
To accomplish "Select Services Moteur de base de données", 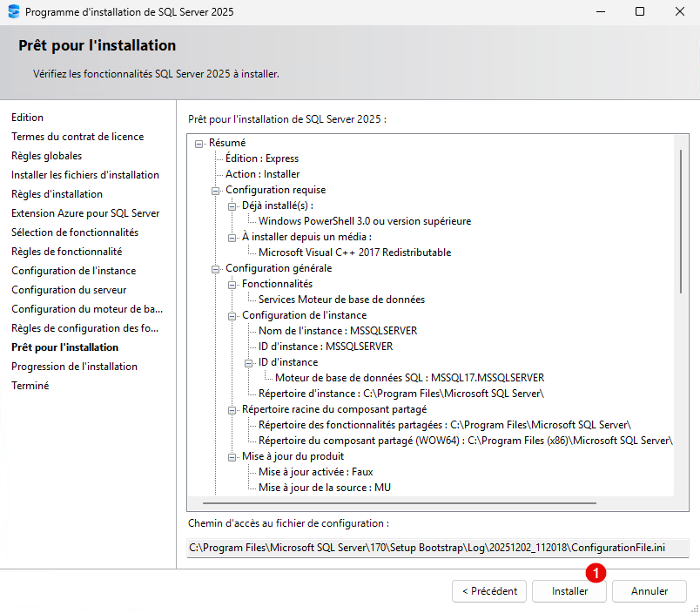I will click(341, 300).
